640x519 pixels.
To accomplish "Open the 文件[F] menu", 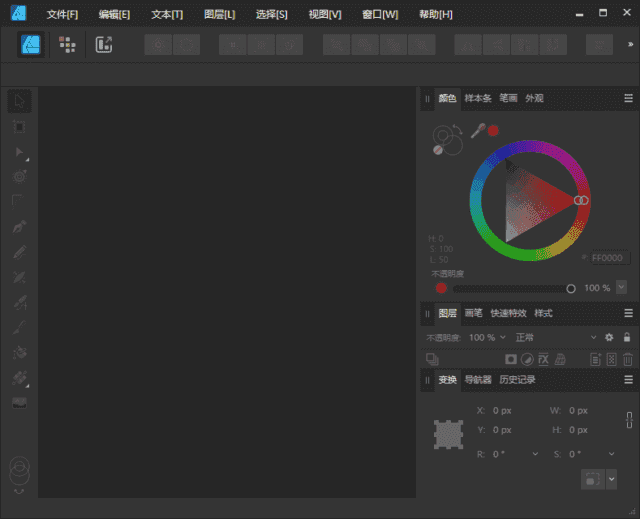I will [62, 14].
